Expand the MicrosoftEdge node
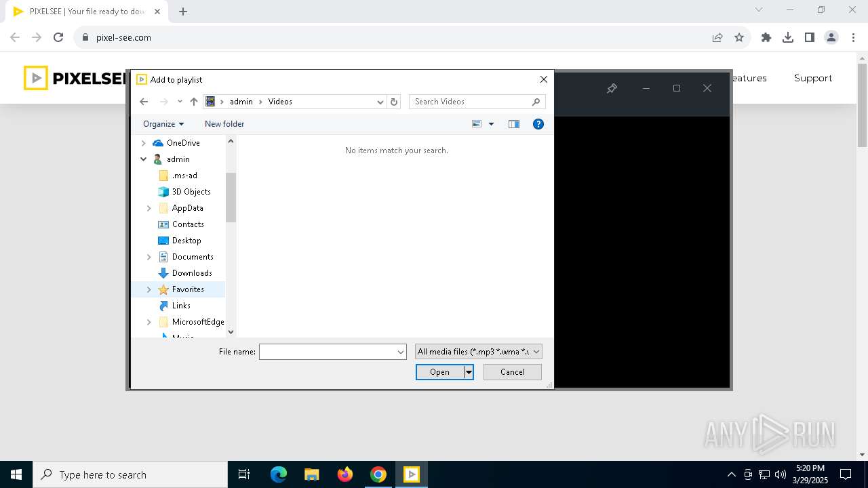 [149, 322]
